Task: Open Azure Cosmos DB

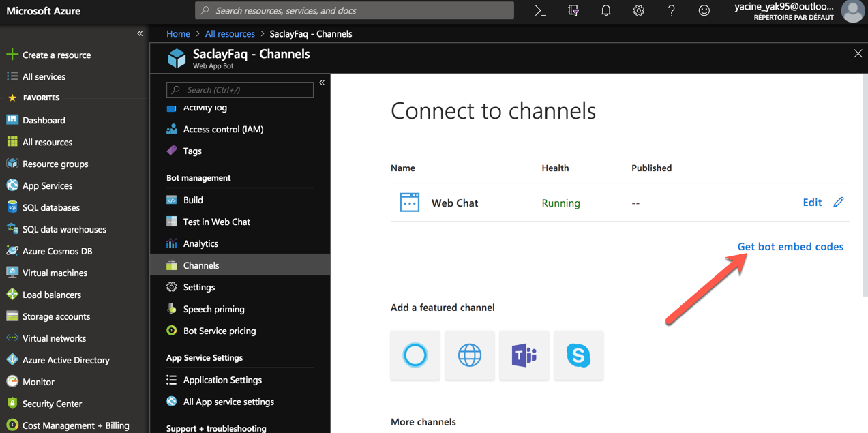Action: 49,251
